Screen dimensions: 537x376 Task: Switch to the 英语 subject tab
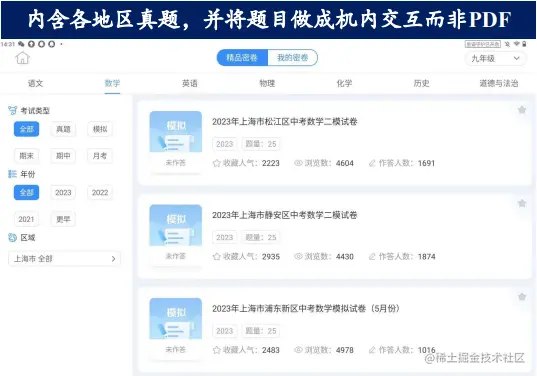(x=190, y=83)
